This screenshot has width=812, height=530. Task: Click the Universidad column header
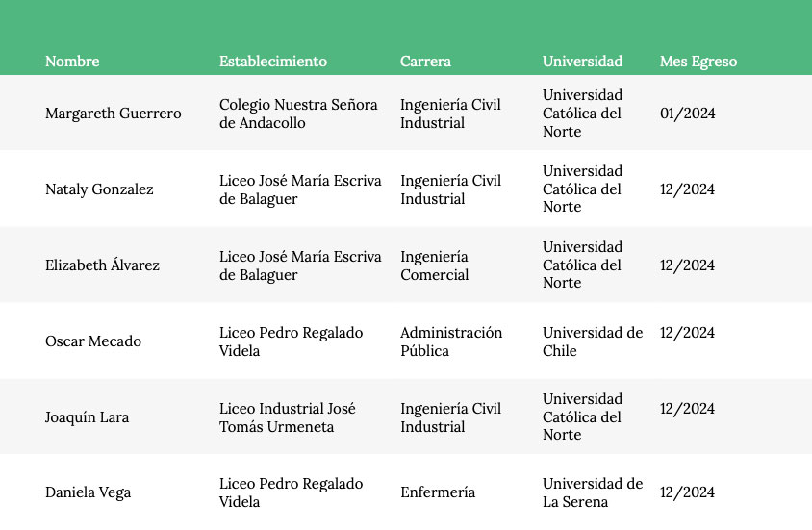pos(582,62)
